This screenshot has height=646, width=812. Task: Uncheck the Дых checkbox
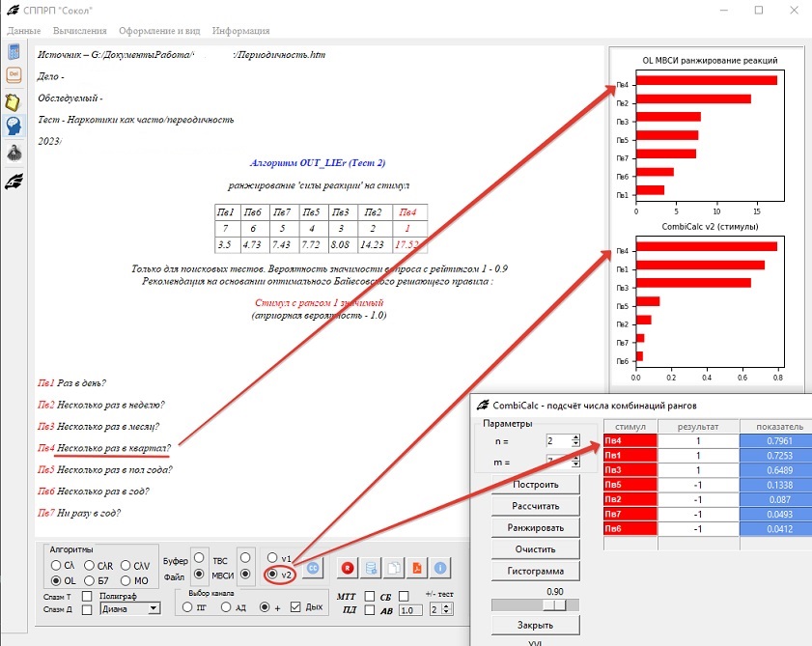tap(295, 607)
